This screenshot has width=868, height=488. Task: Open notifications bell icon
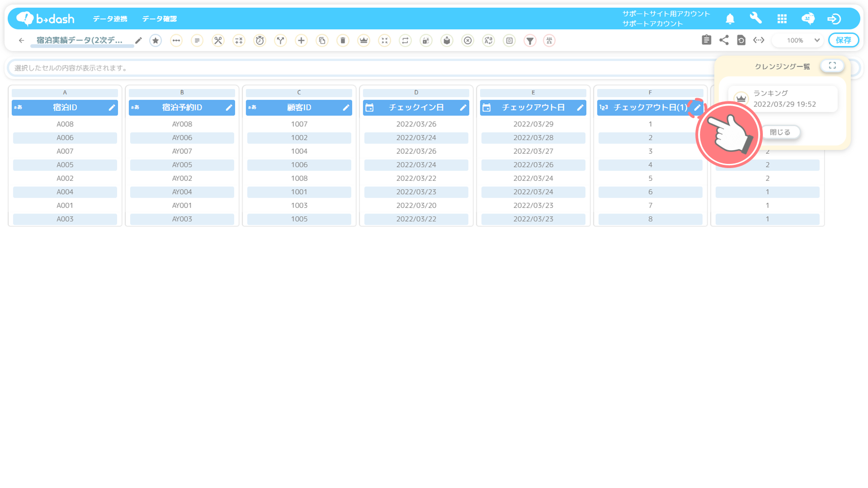[x=730, y=18]
